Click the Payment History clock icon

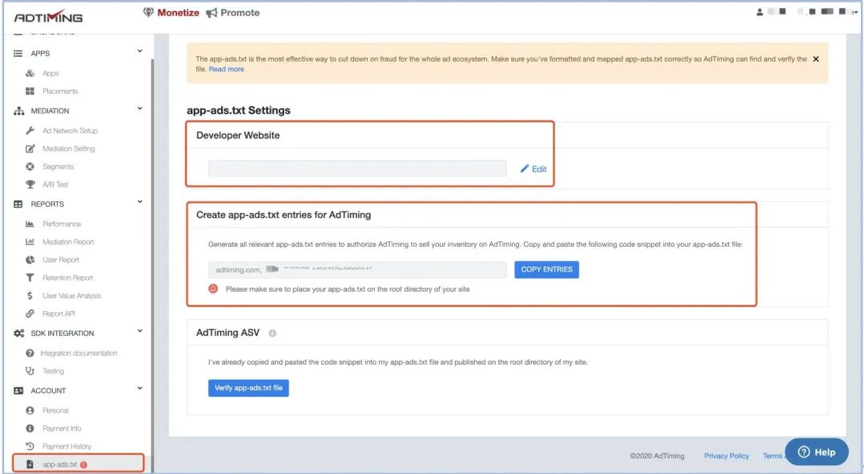tap(30, 446)
